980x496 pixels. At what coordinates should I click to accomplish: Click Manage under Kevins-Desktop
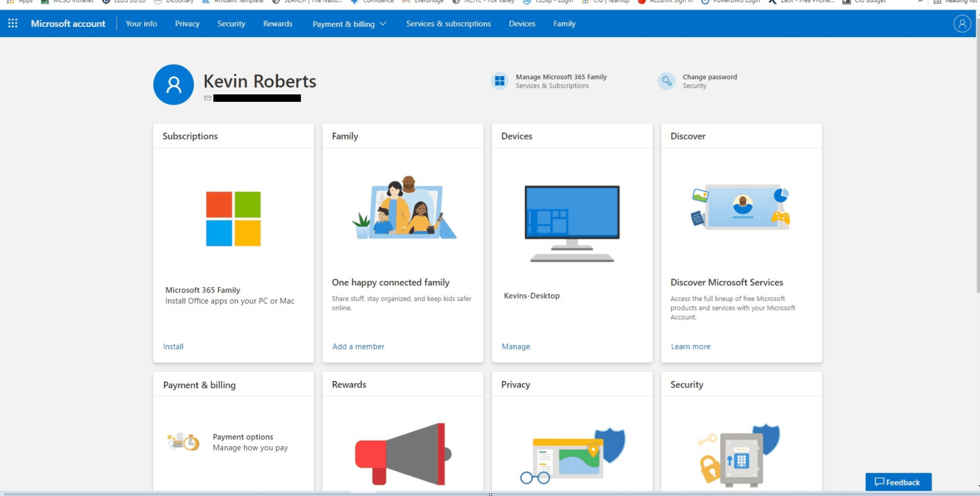pyautogui.click(x=516, y=347)
